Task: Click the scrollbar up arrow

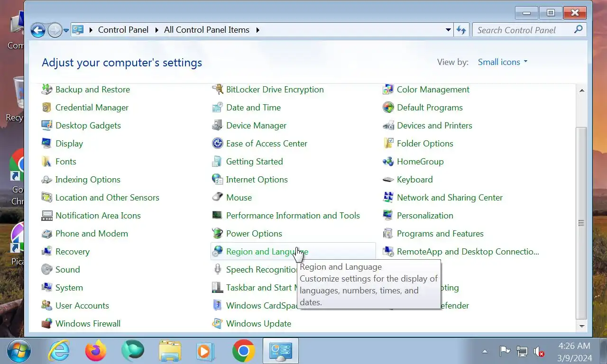Action: pos(582,90)
